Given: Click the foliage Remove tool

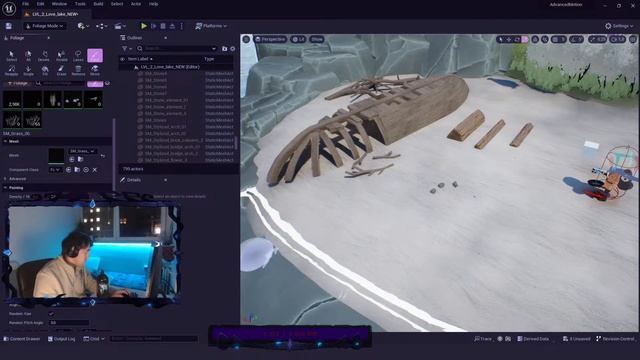Looking at the screenshot, I should [78, 71].
